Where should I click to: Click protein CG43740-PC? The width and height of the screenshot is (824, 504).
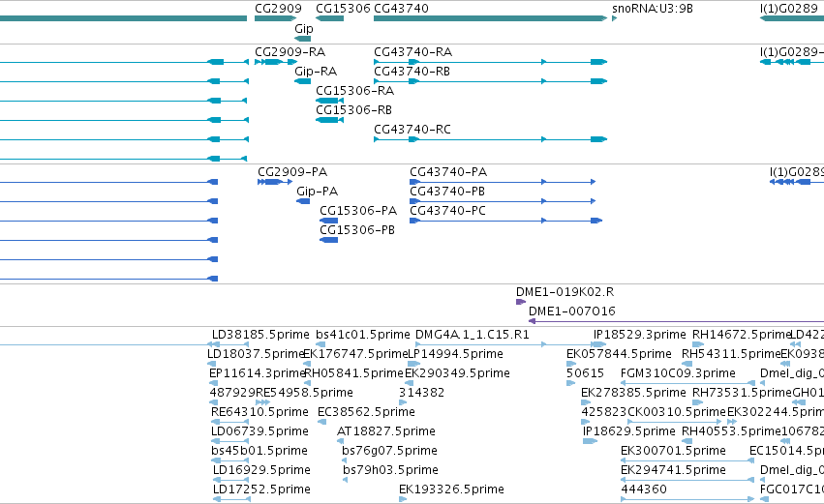(447, 211)
